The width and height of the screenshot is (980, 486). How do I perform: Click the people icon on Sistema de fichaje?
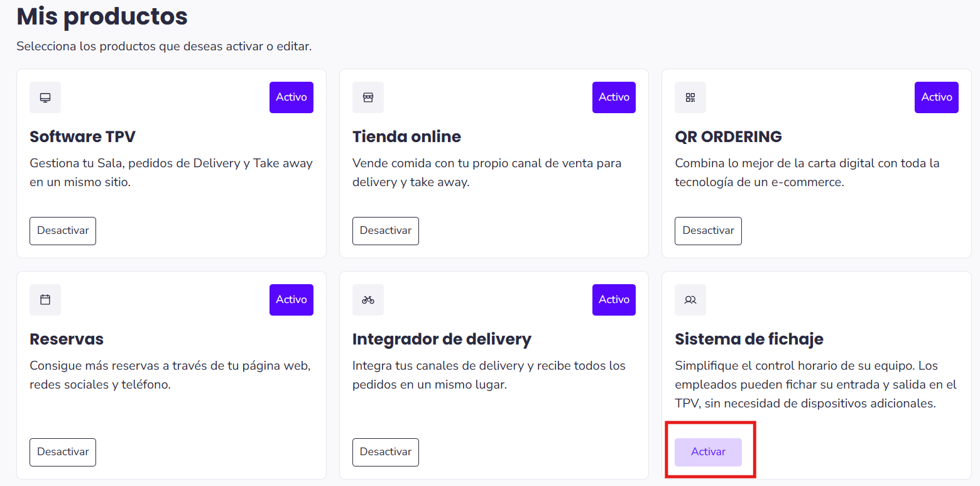click(x=690, y=300)
